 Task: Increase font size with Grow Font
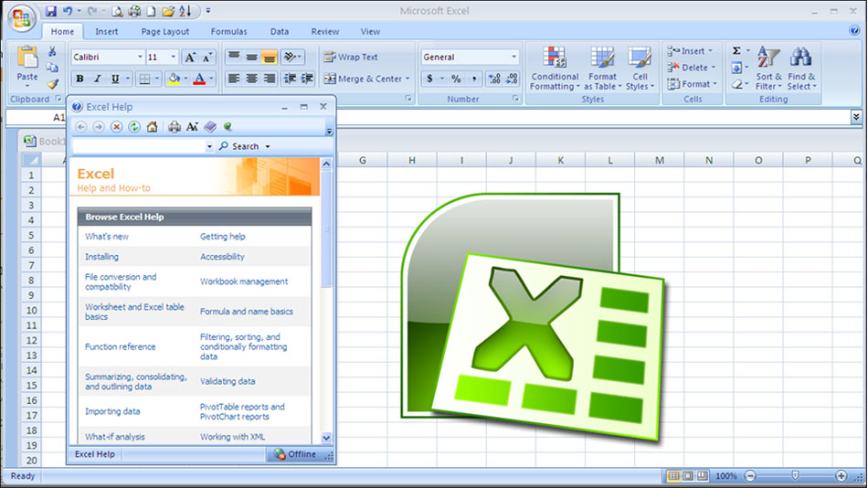click(x=190, y=57)
